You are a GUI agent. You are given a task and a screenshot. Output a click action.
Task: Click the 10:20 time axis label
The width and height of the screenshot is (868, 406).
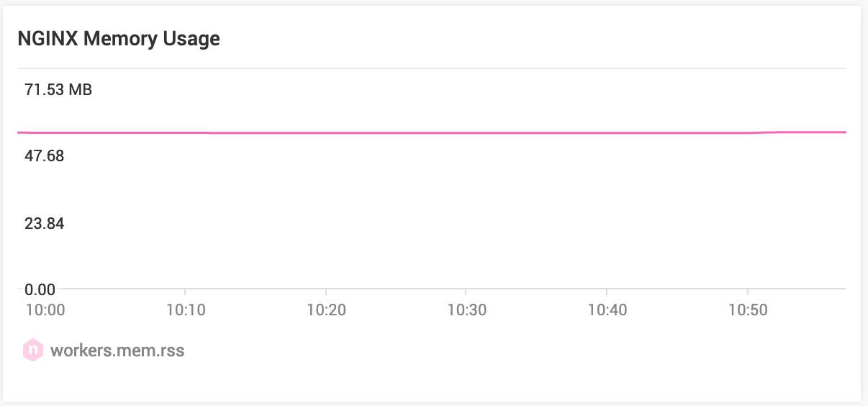pos(326,310)
